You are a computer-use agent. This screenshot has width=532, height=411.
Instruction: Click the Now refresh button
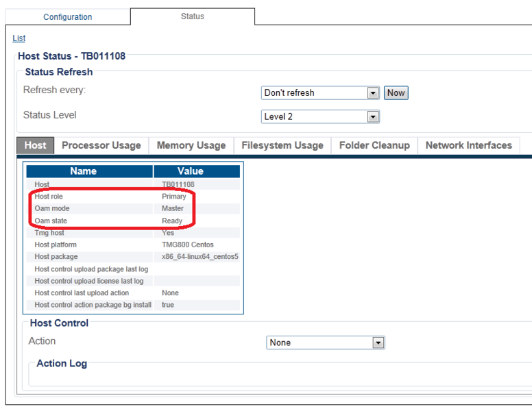[x=396, y=93]
